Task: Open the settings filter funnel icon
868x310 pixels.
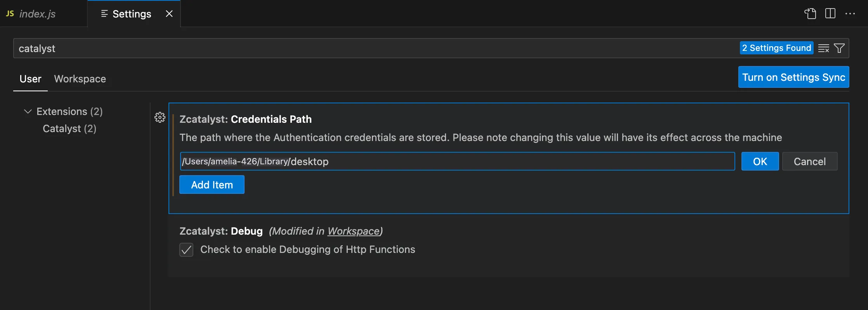Action: point(839,48)
